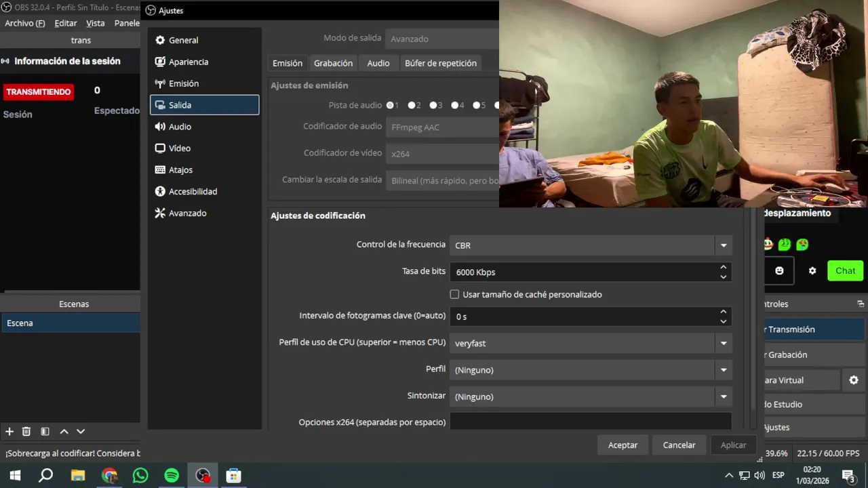The width and height of the screenshot is (868, 488).
Task: Select audio track 2 radio button
Action: [x=412, y=105]
